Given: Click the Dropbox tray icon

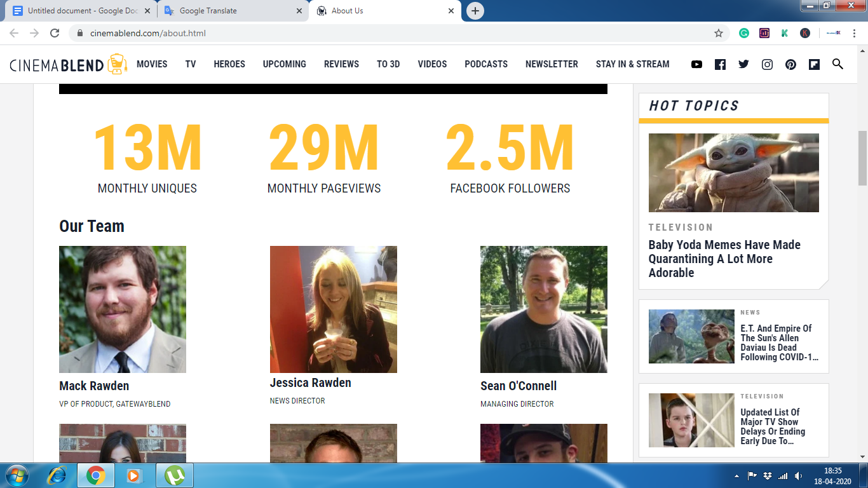Looking at the screenshot, I should pyautogui.click(x=768, y=475).
